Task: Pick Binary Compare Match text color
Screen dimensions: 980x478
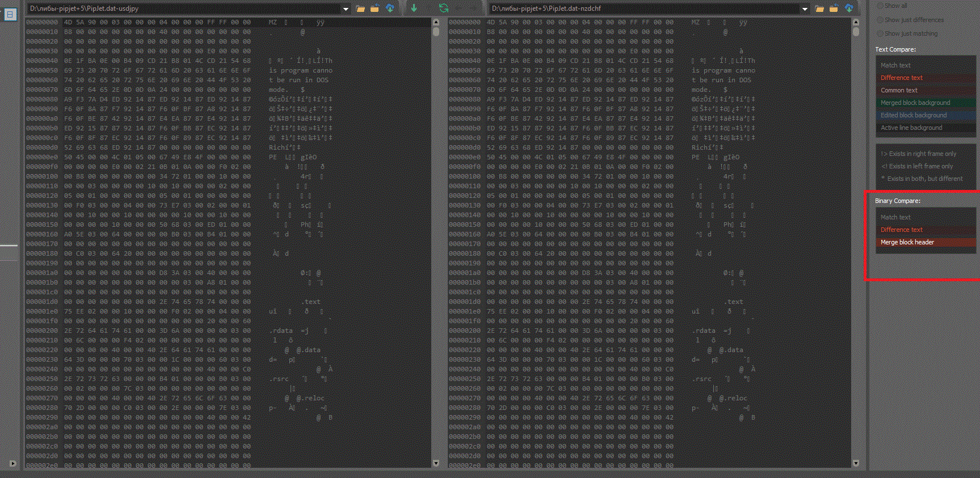Action: click(x=925, y=217)
